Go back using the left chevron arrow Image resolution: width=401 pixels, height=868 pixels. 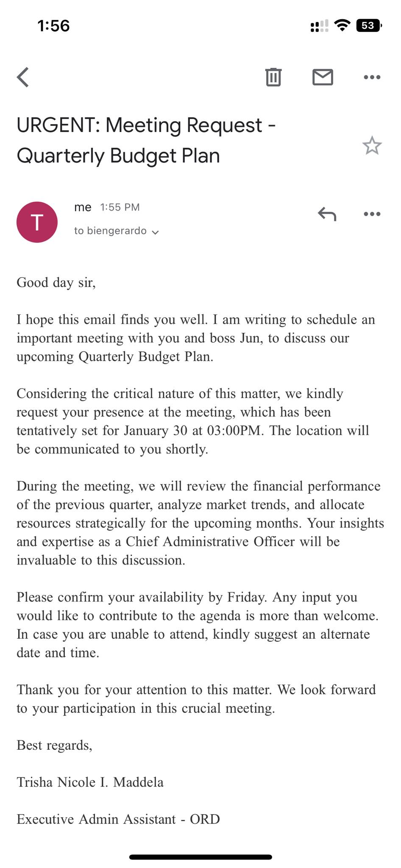pyautogui.click(x=23, y=77)
